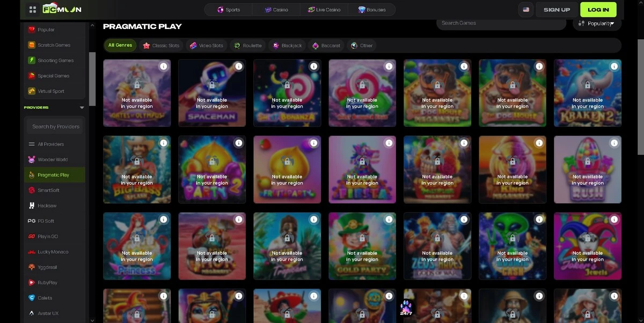Show info for Sugar Rush game
This screenshot has width=644, height=323.
click(614, 143)
